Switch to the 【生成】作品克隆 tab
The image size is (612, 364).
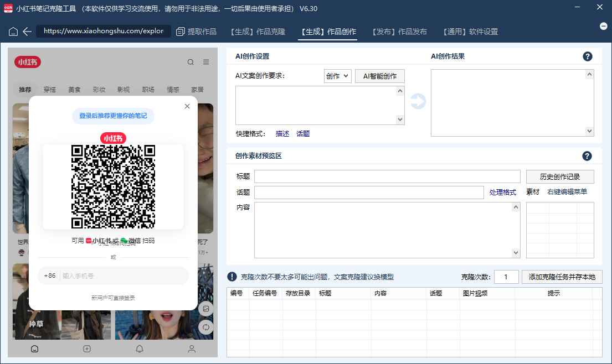tap(258, 32)
